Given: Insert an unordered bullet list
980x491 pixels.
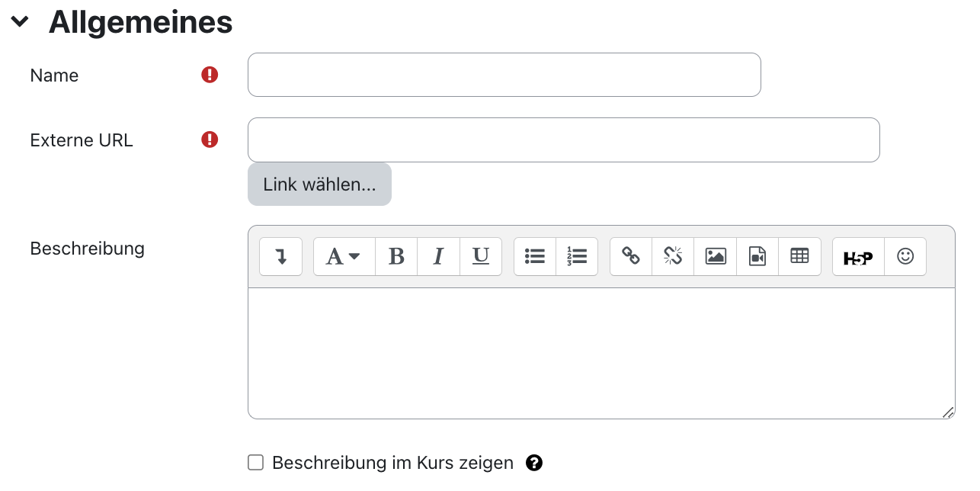Looking at the screenshot, I should (x=534, y=256).
